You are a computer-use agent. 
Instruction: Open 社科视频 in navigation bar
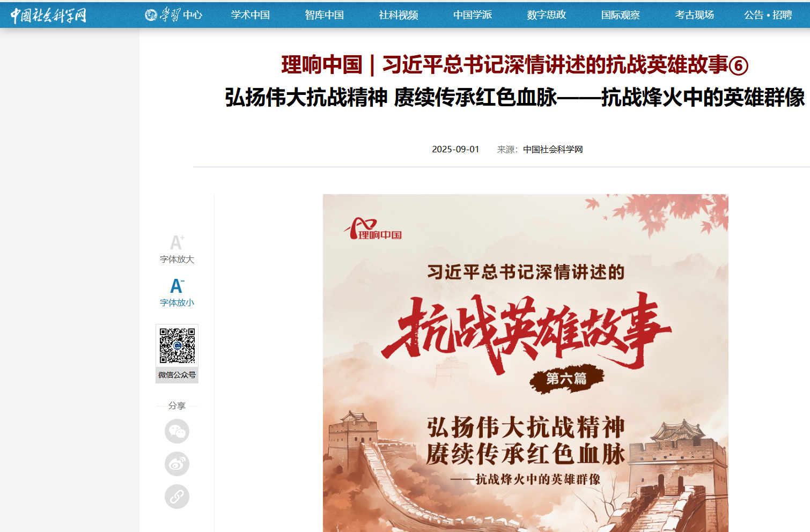[399, 15]
